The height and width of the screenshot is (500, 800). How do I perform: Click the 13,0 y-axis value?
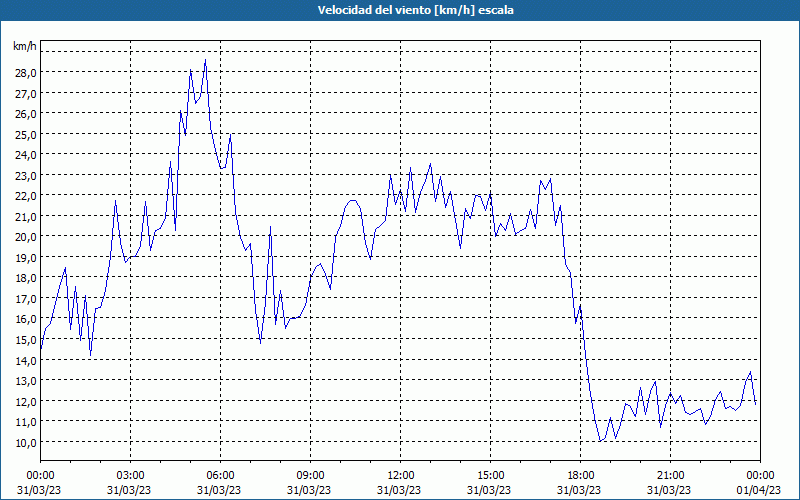(x=26, y=381)
